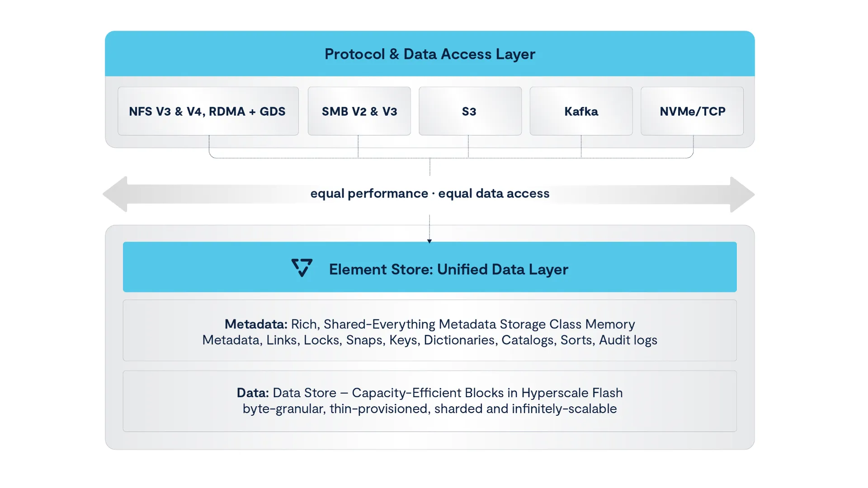Click the Hyperscale Flash text in Data panel
The width and height of the screenshot is (868, 488).
[572, 393]
